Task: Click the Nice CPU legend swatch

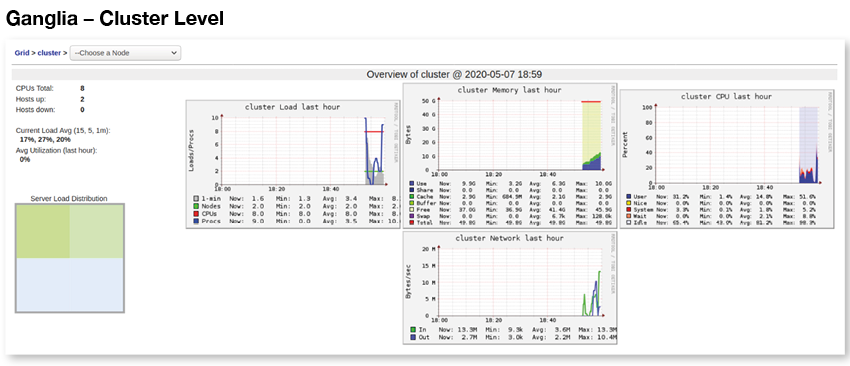Action: click(629, 203)
